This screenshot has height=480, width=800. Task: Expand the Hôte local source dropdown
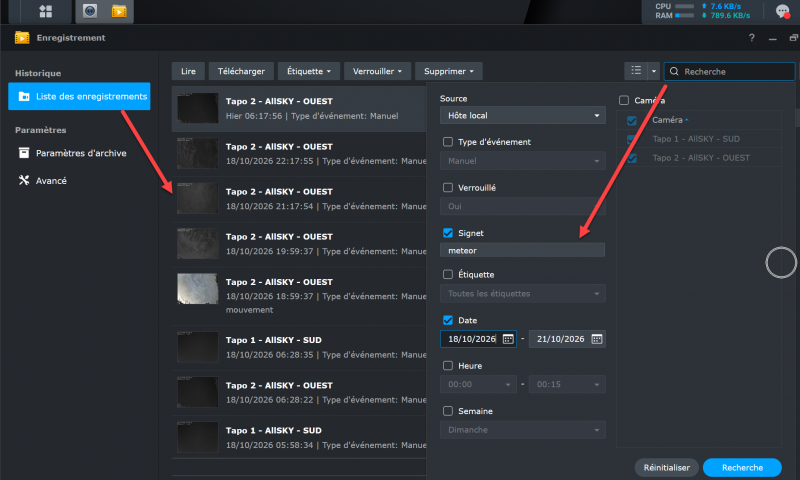tap(522, 115)
